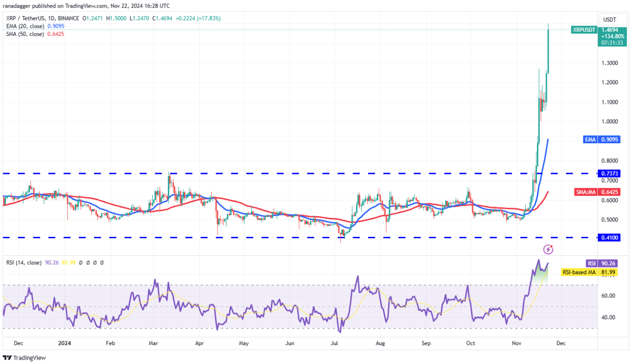
Task: Click the May label on time axis
Action: 244,343
